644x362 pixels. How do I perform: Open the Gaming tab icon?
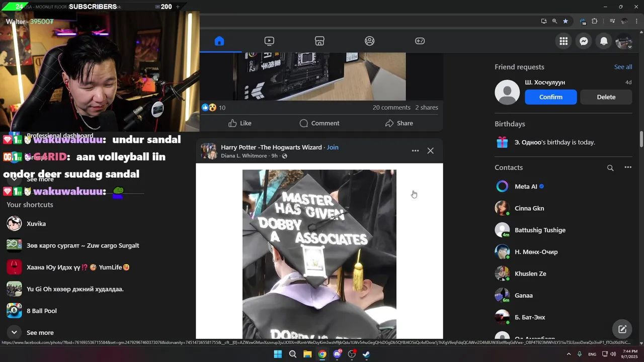tap(420, 41)
